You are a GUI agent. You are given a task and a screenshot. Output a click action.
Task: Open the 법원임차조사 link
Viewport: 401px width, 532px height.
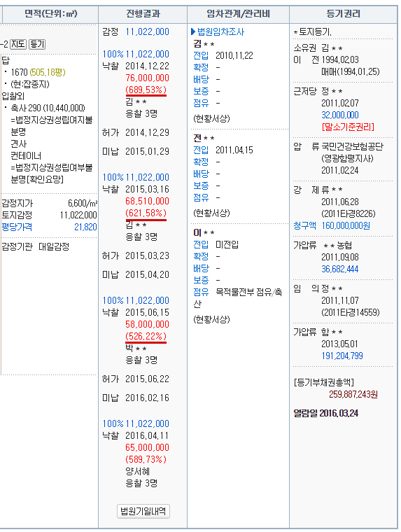pyautogui.click(x=220, y=32)
